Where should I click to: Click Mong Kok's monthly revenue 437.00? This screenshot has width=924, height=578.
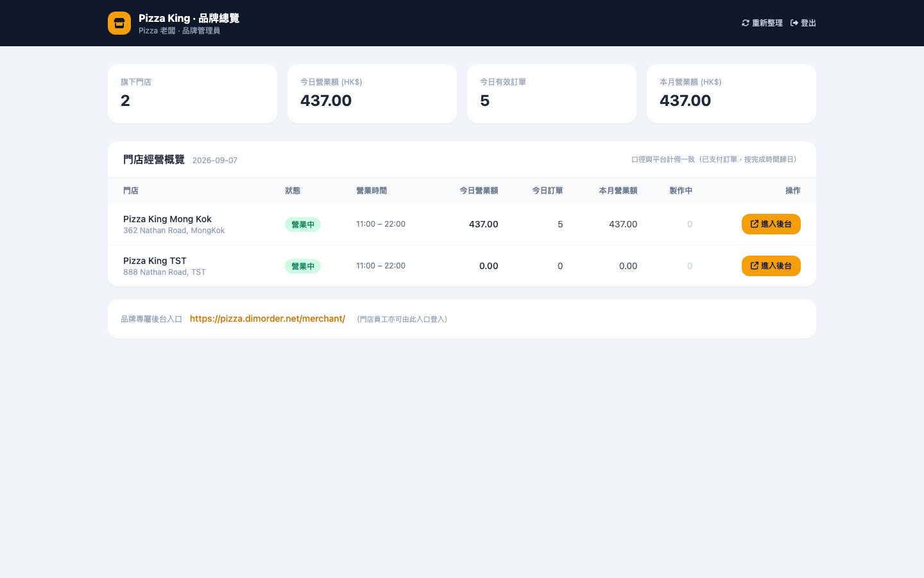(623, 224)
